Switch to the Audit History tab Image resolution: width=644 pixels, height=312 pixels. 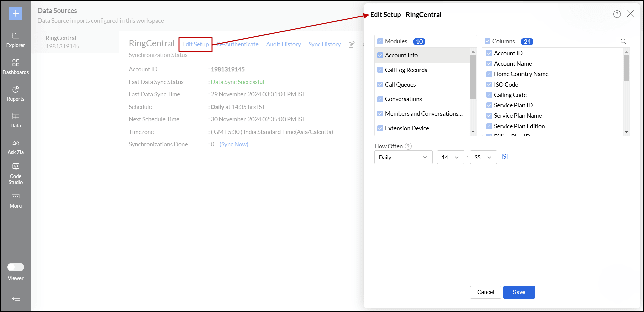click(283, 44)
